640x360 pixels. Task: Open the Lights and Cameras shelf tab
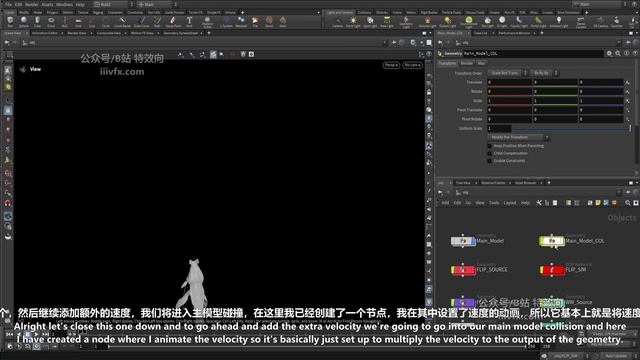click(340, 13)
